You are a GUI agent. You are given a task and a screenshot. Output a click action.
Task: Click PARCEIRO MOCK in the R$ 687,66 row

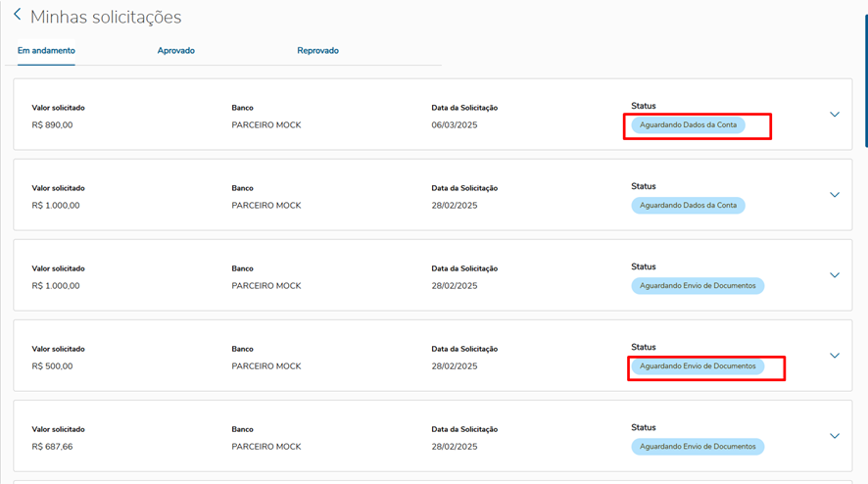click(x=266, y=447)
